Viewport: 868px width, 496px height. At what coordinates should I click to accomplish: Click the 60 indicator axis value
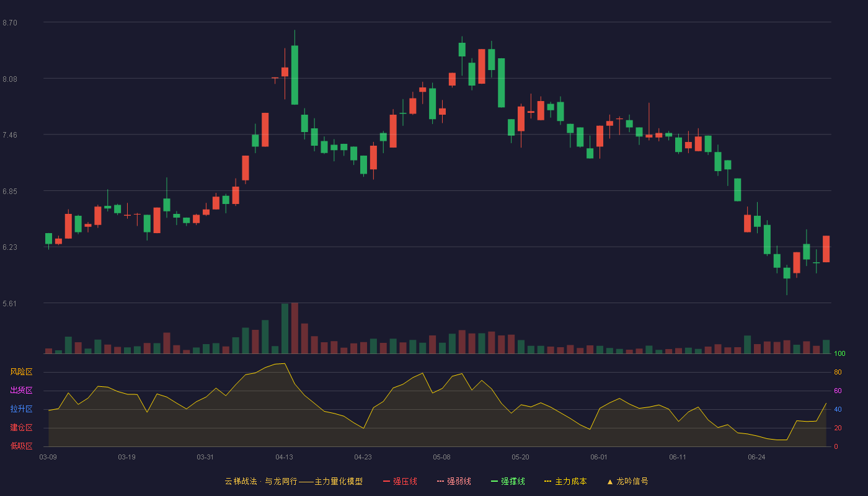[x=838, y=391]
